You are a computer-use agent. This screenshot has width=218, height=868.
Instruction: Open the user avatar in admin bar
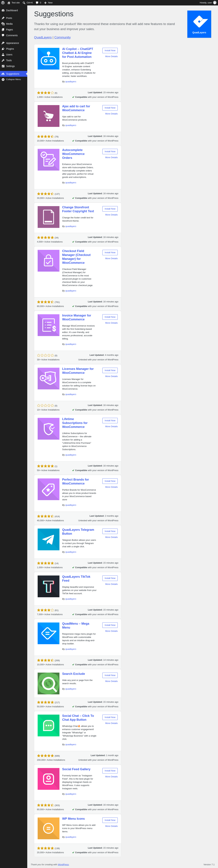coord(215,3)
